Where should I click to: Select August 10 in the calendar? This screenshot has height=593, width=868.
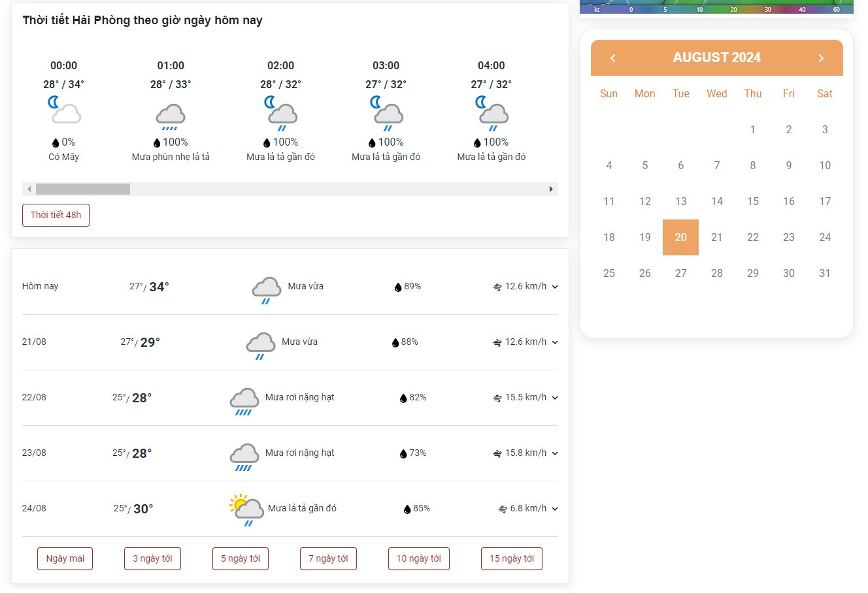tap(825, 165)
